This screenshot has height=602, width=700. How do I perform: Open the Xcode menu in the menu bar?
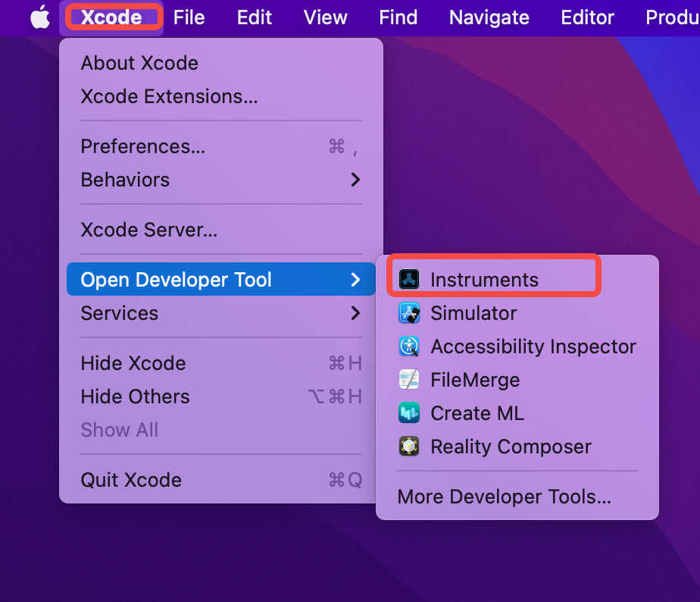click(111, 17)
